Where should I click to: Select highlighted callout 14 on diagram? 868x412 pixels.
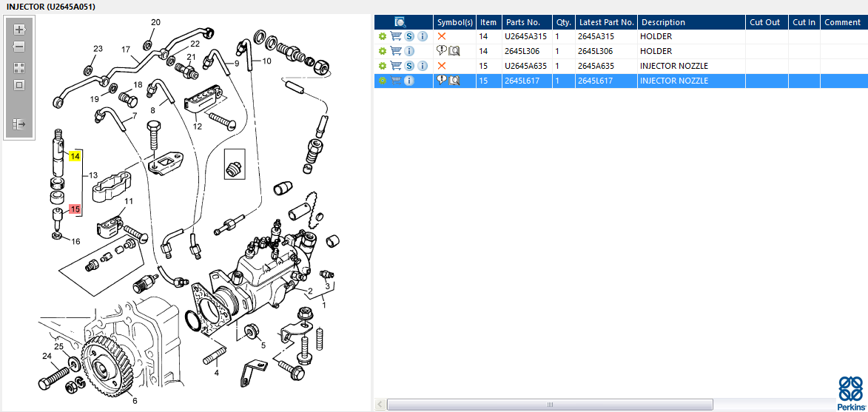pos(75,157)
